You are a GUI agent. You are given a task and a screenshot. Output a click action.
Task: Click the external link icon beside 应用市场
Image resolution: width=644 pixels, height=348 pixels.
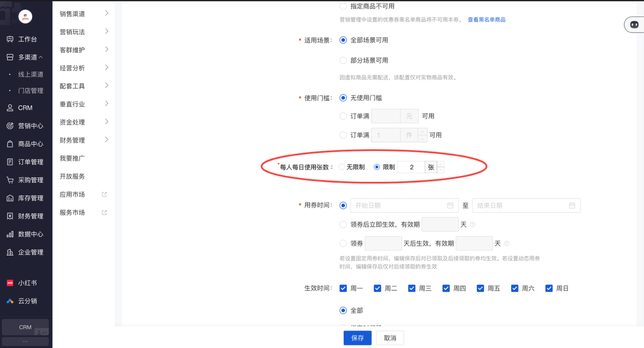104,194
